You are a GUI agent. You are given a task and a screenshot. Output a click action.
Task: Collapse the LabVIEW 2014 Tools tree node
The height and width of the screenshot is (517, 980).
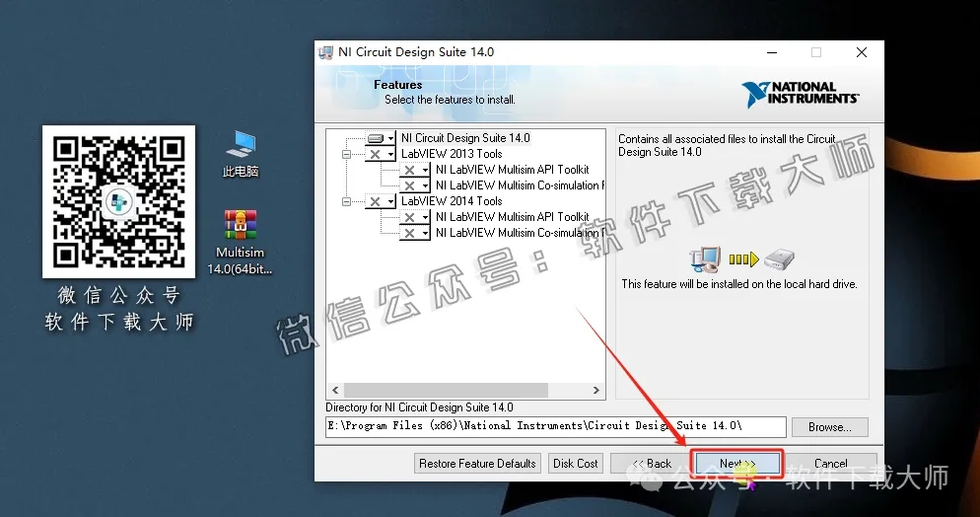pyautogui.click(x=346, y=201)
